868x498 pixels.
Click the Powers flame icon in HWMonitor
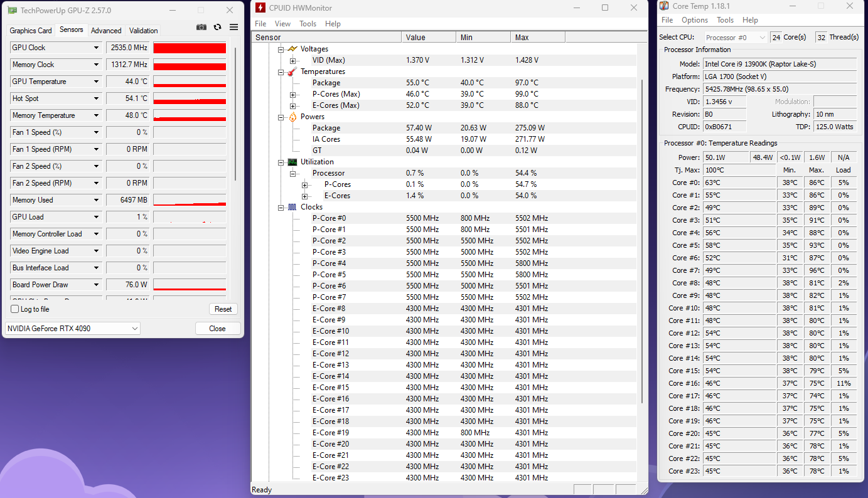point(292,117)
